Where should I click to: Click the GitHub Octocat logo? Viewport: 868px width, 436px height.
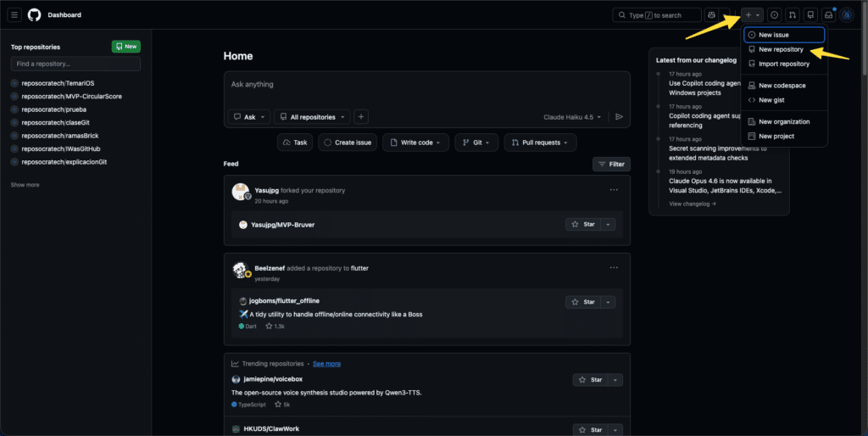pos(34,15)
